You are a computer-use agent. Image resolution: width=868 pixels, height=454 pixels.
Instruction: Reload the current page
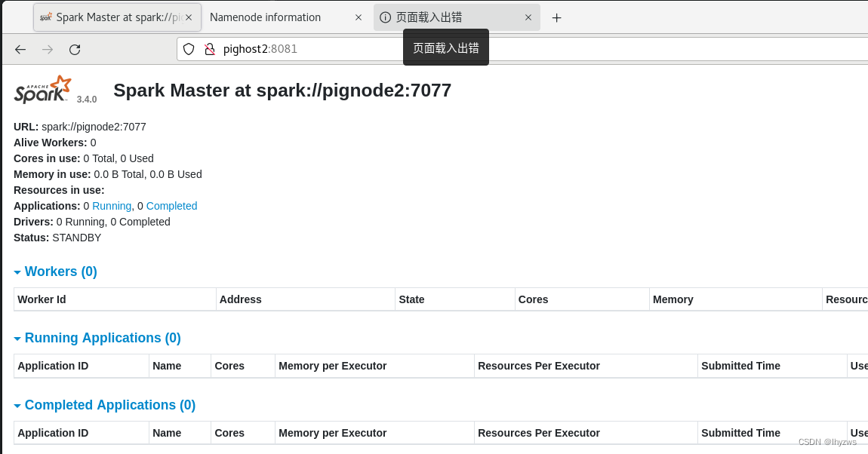point(75,49)
